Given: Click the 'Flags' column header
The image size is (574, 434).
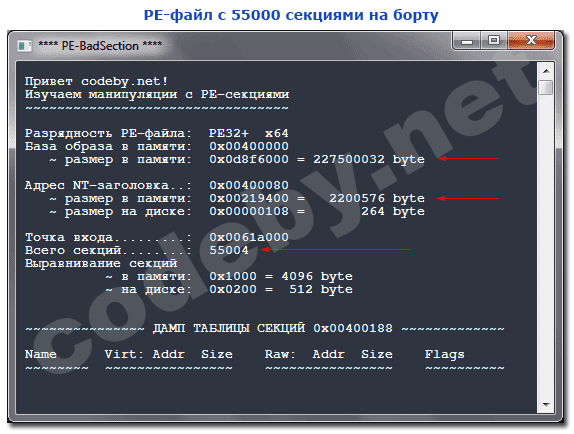Looking at the screenshot, I should coord(444,355).
